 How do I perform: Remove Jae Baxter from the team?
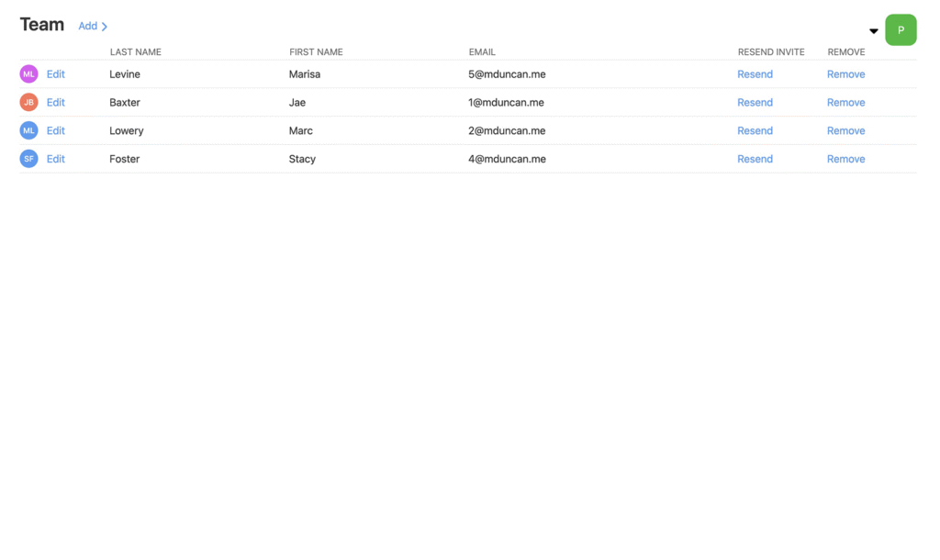pos(845,103)
